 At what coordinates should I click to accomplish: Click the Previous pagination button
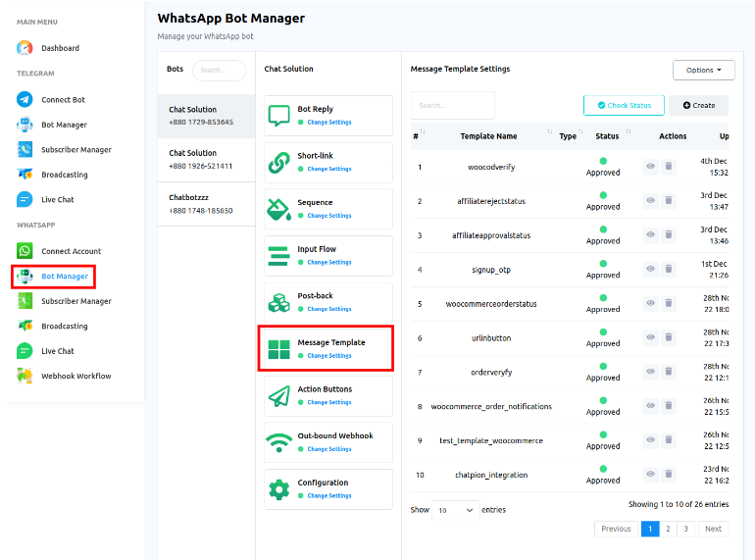pyautogui.click(x=616, y=529)
